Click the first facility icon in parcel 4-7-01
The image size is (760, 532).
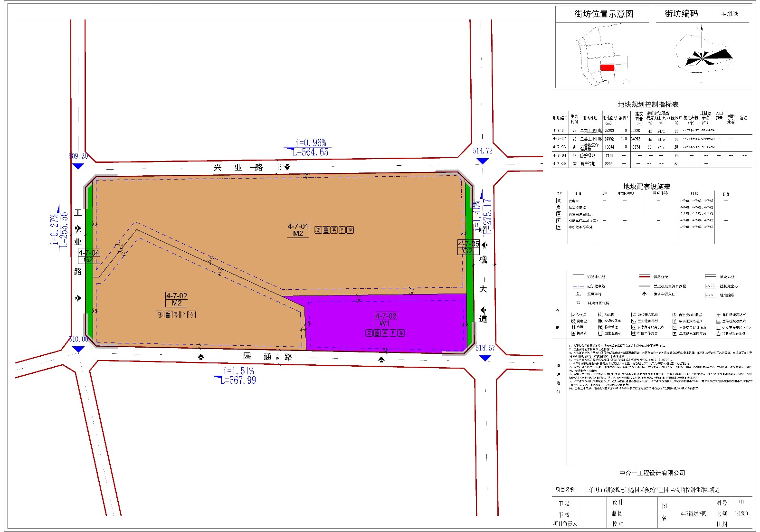[x=318, y=230]
